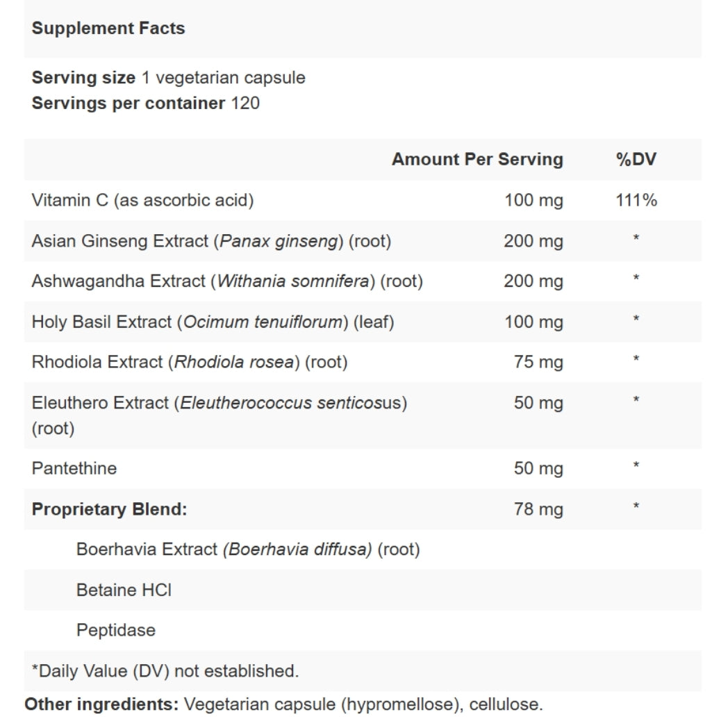
Task: Click the Amount Per Serving column header
Action: click(x=477, y=159)
